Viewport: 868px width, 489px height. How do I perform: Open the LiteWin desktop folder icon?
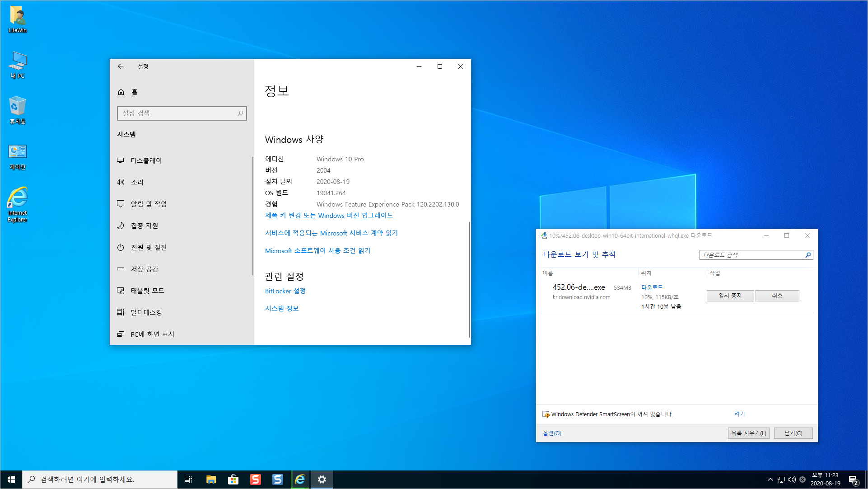[x=18, y=19]
